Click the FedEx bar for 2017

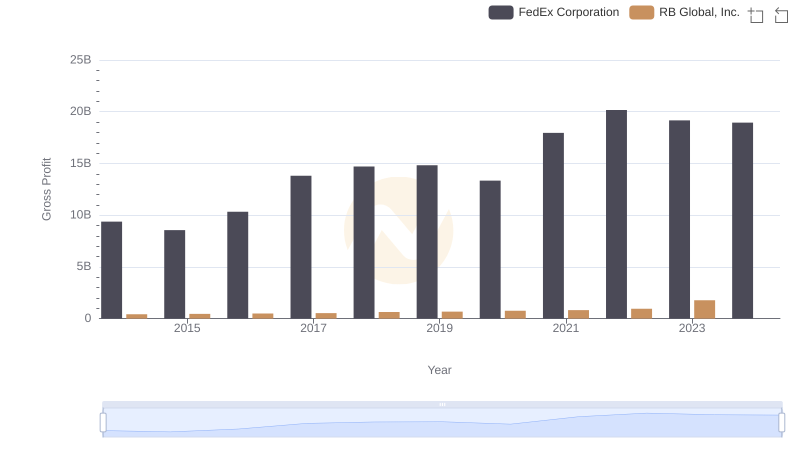click(301, 247)
